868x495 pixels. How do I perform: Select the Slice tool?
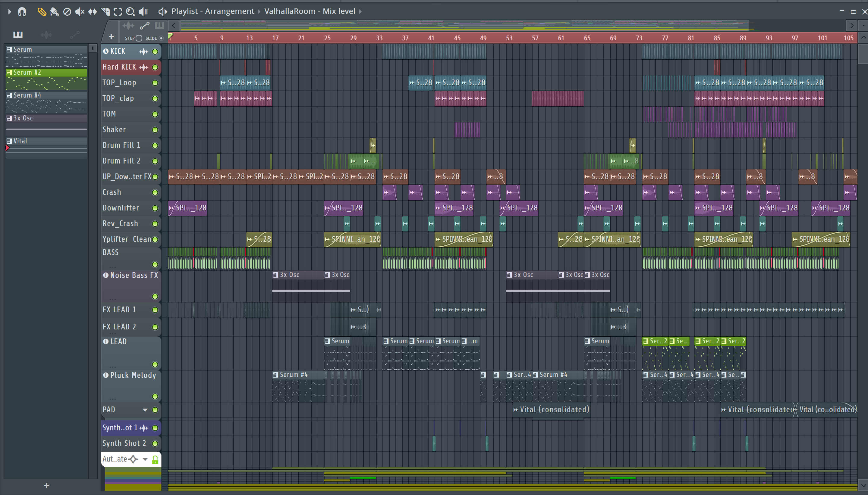[x=105, y=12]
